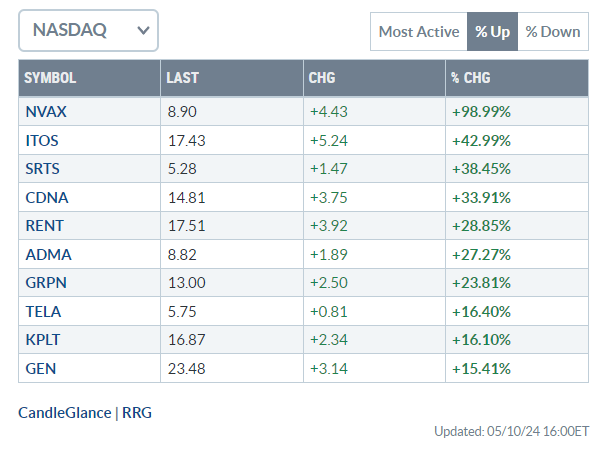Screen dimensions: 601x450
Task: Click the NVAX ticker symbol
Action: click(x=44, y=110)
